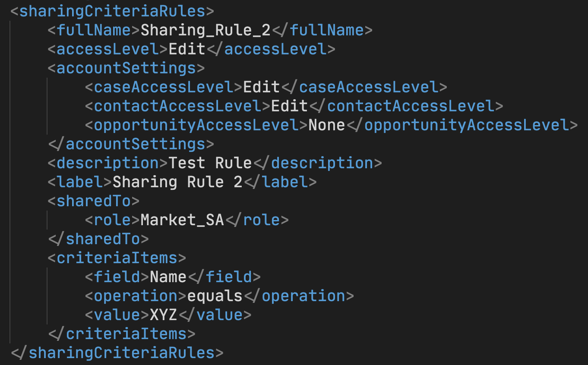Click the Market_SA role value

click(x=182, y=220)
